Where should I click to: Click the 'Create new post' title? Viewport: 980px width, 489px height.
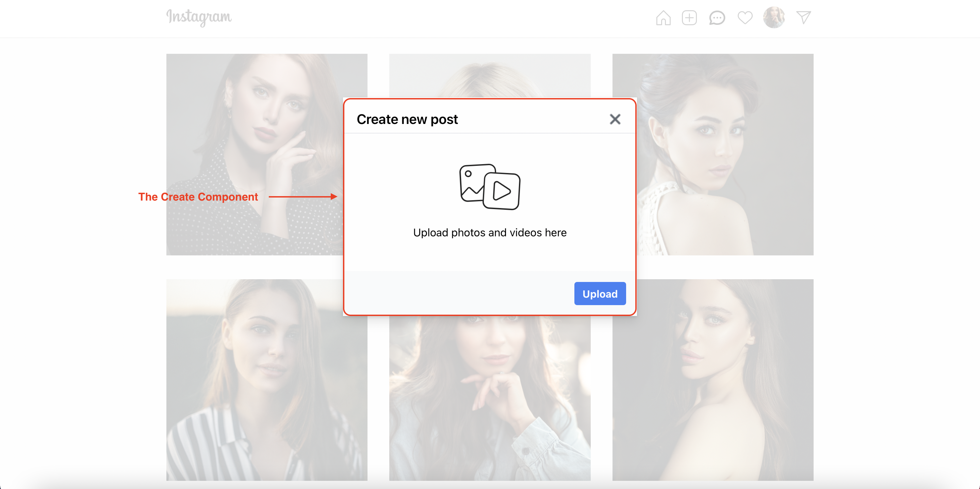pyautogui.click(x=407, y=119)
